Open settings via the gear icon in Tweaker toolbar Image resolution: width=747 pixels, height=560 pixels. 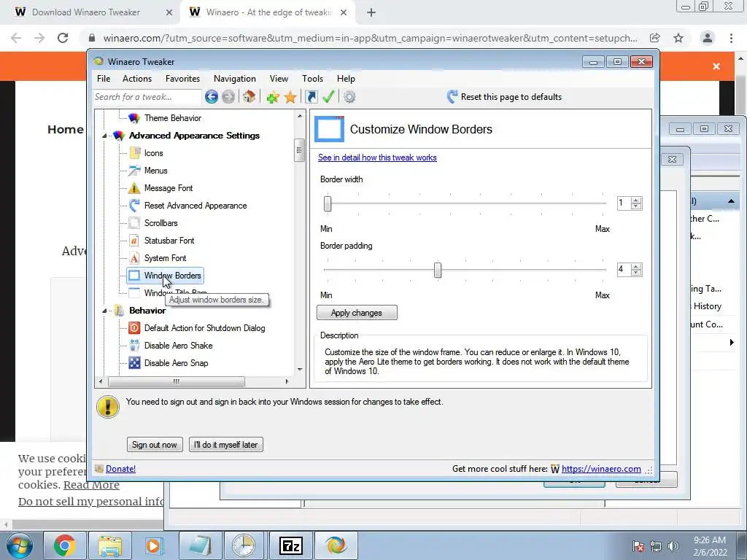click(x=349, y=97)
